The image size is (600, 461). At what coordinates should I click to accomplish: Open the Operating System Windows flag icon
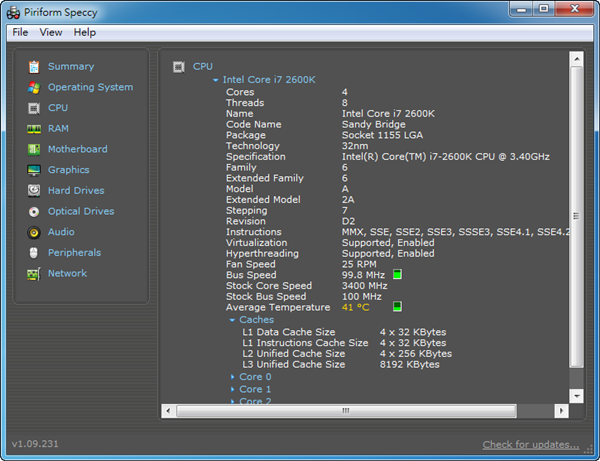point(34,88)
